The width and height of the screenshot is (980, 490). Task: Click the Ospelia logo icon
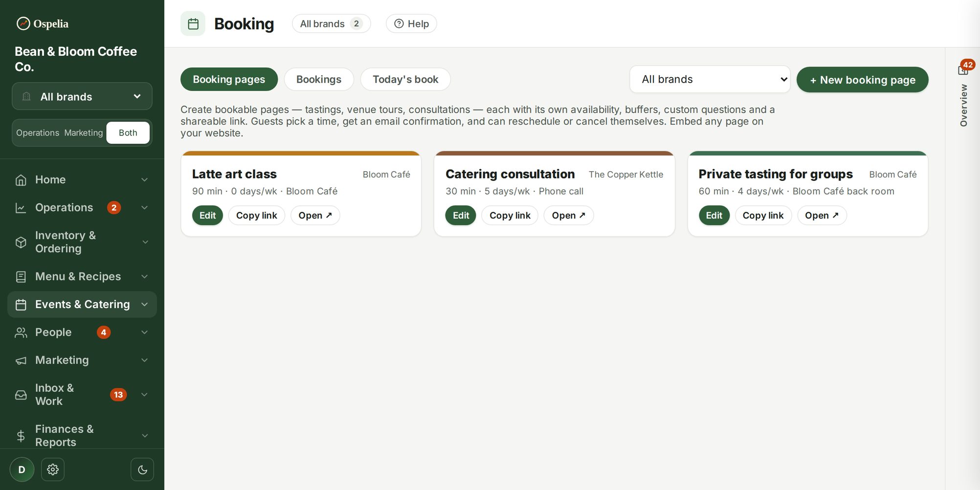[23, 23]
